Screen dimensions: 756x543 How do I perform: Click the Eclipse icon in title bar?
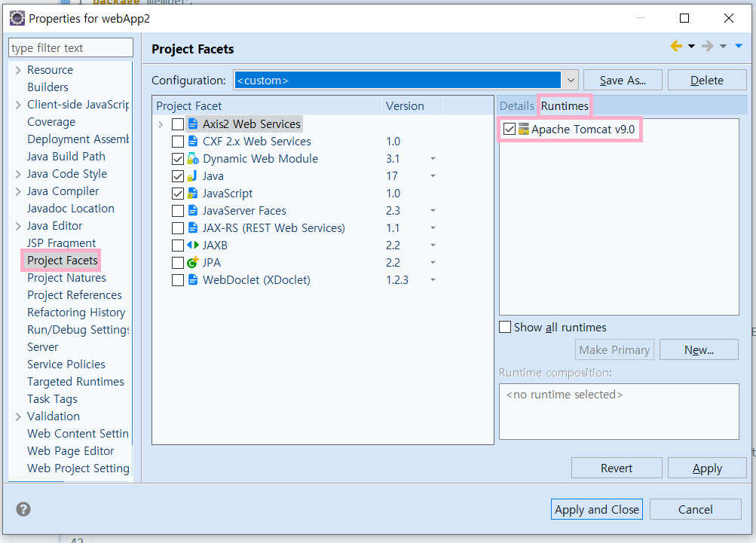pos(17,18)
